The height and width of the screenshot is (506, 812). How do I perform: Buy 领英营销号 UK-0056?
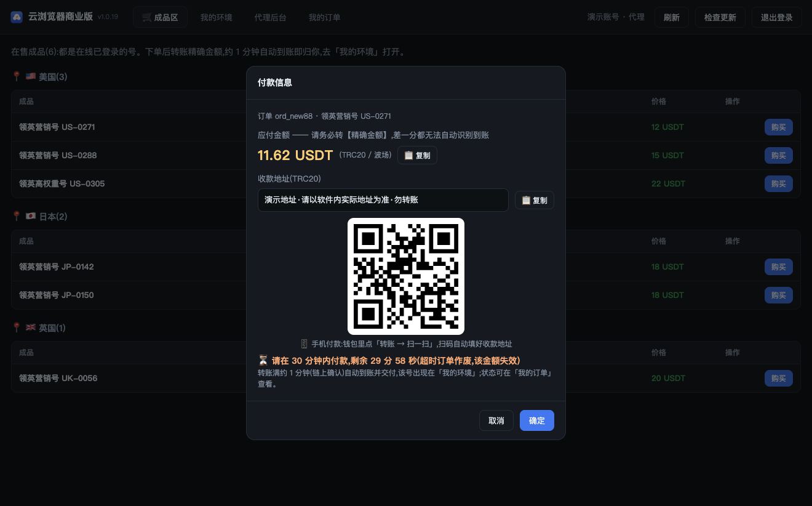(779, 378)
